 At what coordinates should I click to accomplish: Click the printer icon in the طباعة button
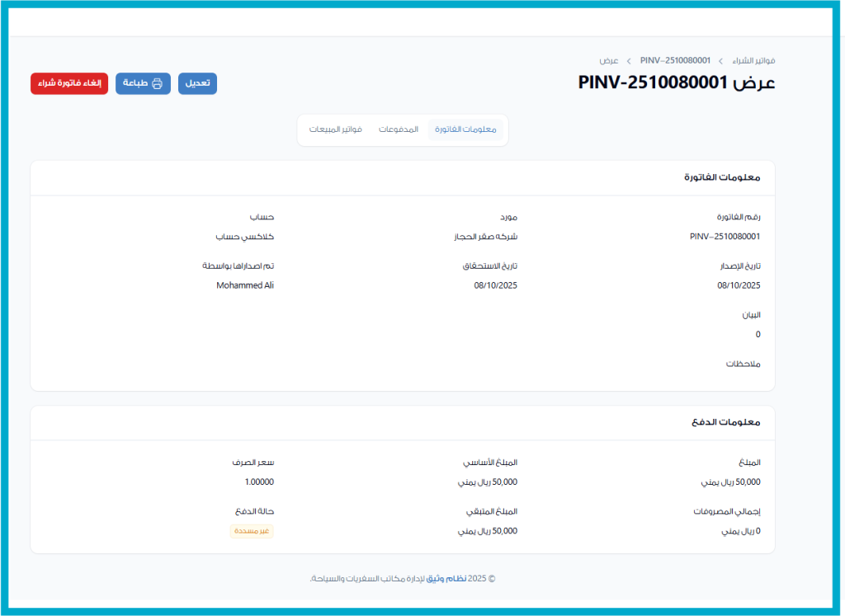tap(157, 83)
